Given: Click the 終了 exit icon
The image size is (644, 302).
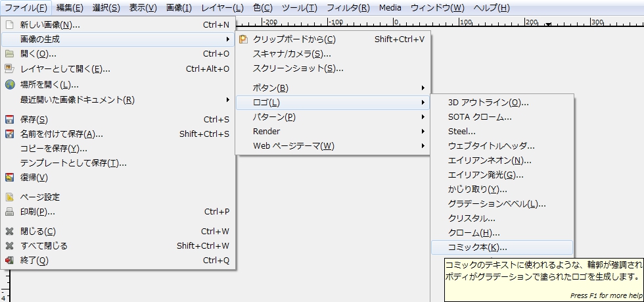Looking at the screenshot, I should coord(9,261).
